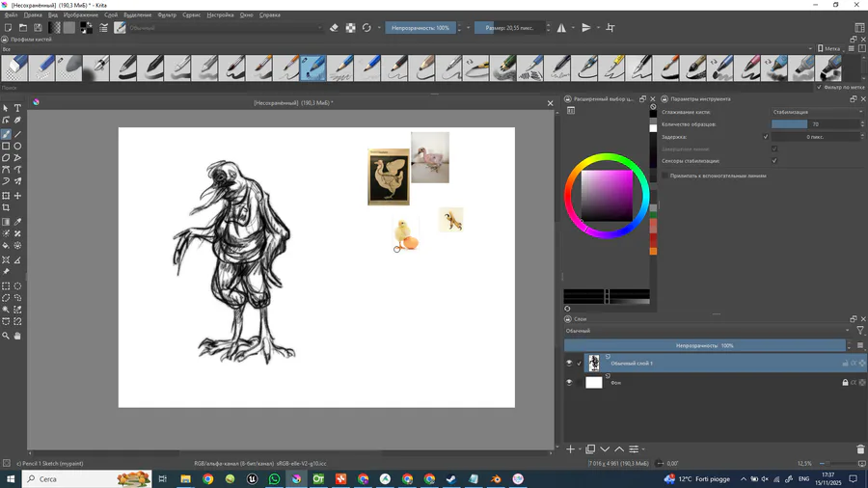The height and width of the screenshot is (488, 868).
Task: Open the layer filter funnel menu
Action: (x=860, y=330)
